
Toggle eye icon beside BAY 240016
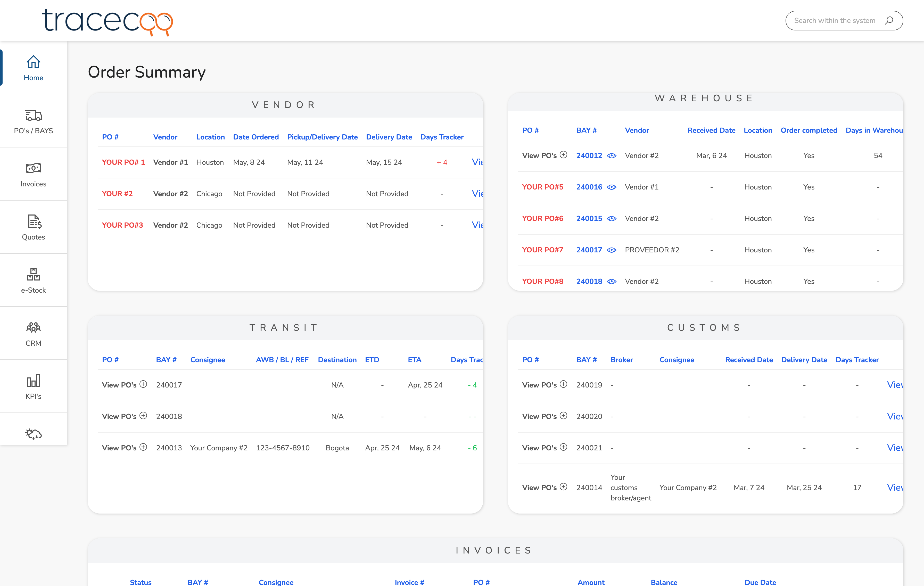[x=612, y=187]
